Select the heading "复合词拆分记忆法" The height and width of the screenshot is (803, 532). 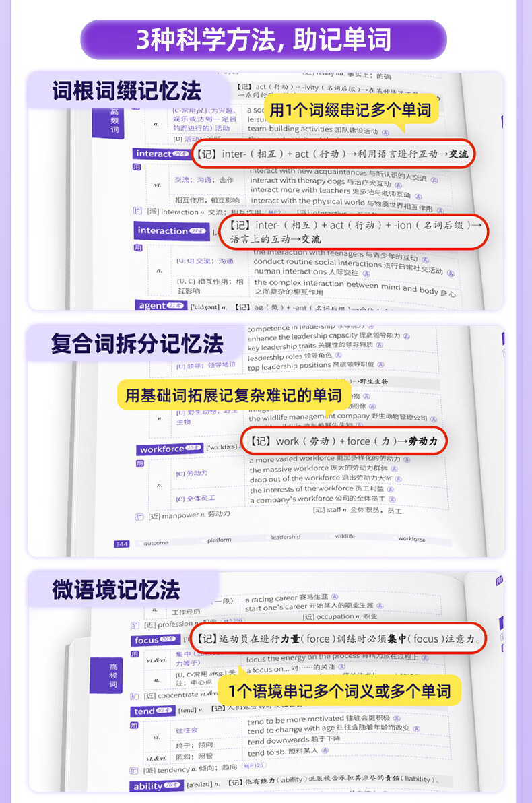pos(137,344)
